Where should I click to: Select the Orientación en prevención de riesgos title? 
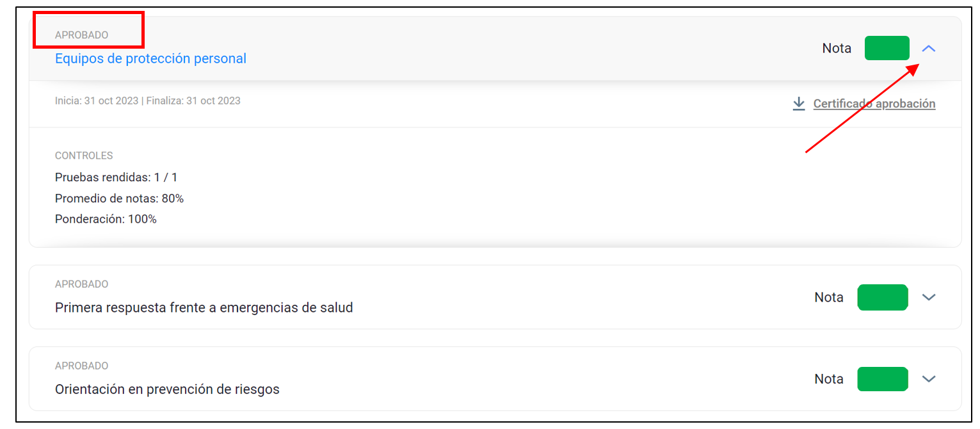pos(167,389)
